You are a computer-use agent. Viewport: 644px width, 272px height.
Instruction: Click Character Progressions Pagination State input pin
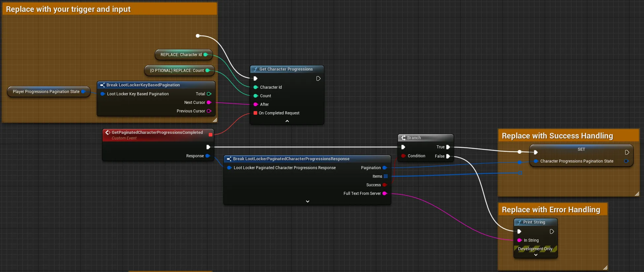click(x=536, y=161)
